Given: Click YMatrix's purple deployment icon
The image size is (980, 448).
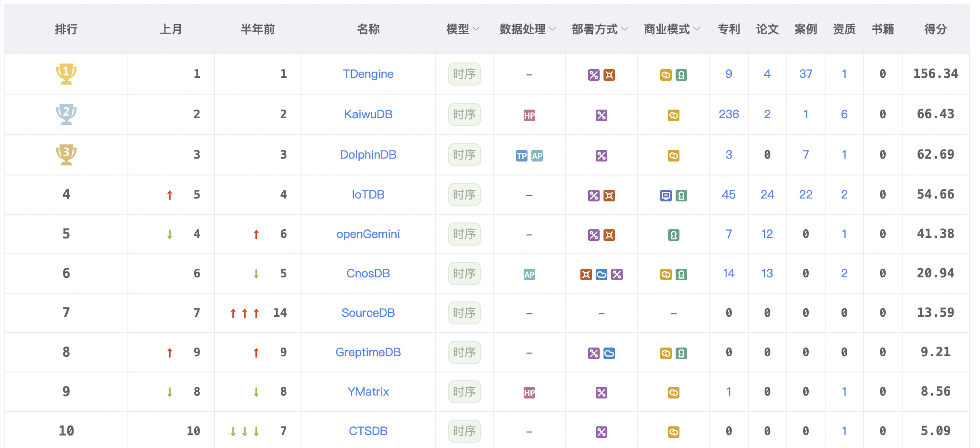Looking at the screenshot, I should (x=602, y=393).
